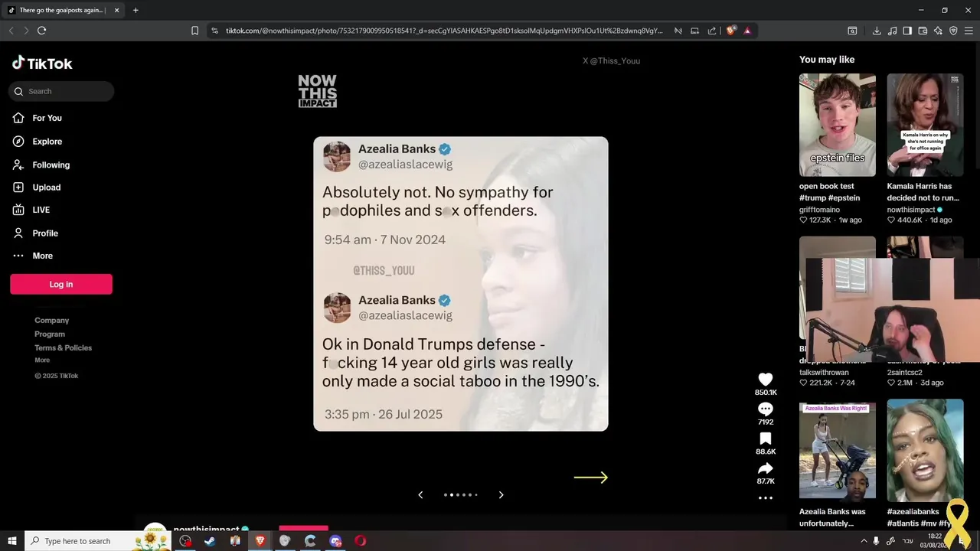Focus the TikTok search field
The height and width of the screenshot is (551, 980).
pos(61,91)
